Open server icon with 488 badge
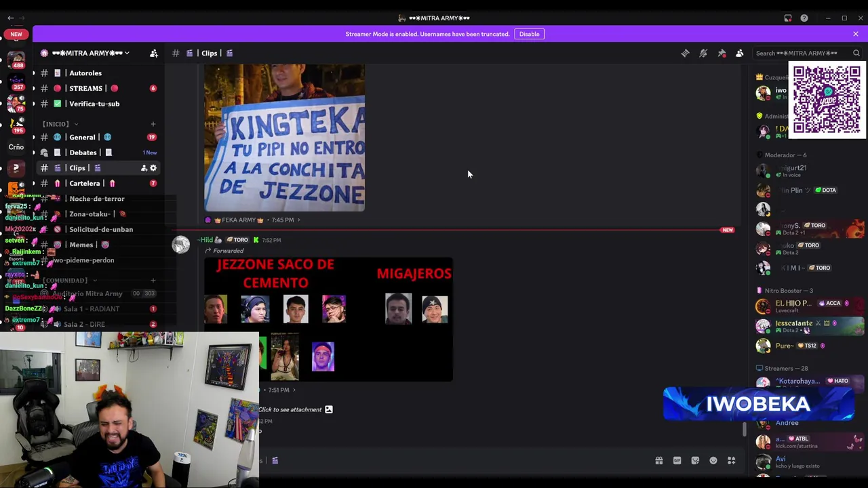868x488 pixels. coord(16,60)
